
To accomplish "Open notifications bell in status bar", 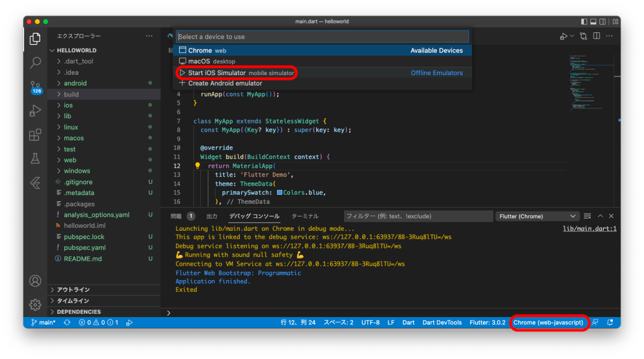I will [610, 323].
